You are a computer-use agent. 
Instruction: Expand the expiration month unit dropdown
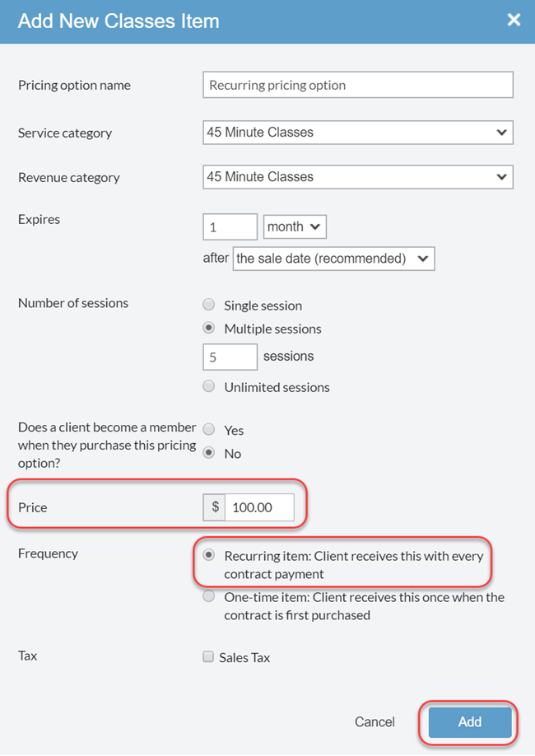(294, 226)
